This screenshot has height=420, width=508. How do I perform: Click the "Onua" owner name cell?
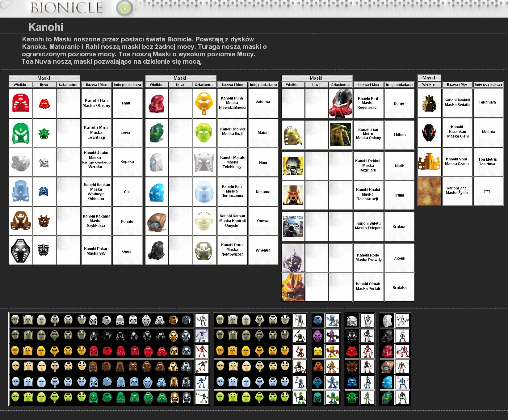point(127,250)
